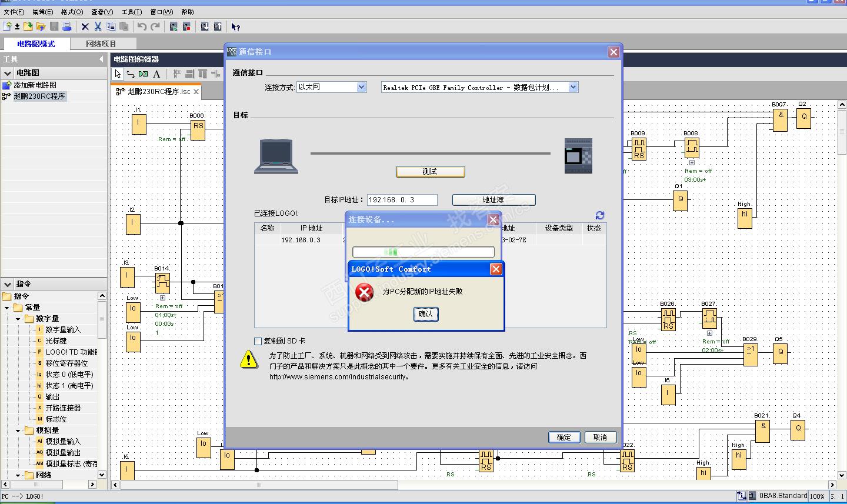This screenshot has height=504, width=847.
Task: Tick the 复制到 SD 卡 checkbox
Action: point(258,341)
